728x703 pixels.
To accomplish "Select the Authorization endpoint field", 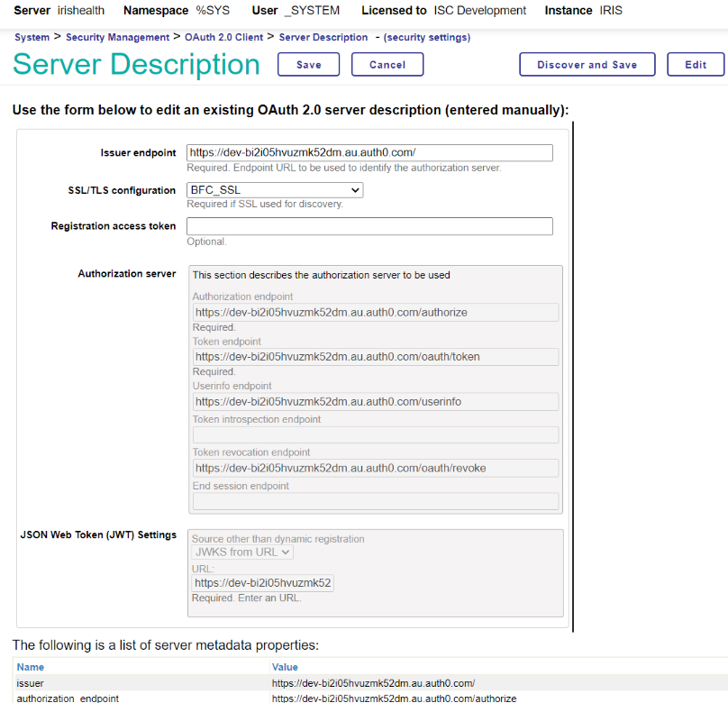I will [376, 313].
